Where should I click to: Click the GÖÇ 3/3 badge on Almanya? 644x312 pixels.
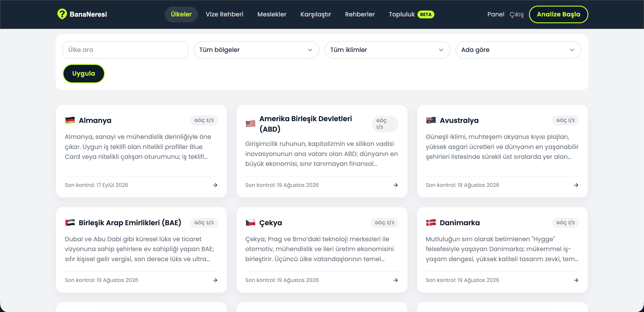(x=204, y=121)
